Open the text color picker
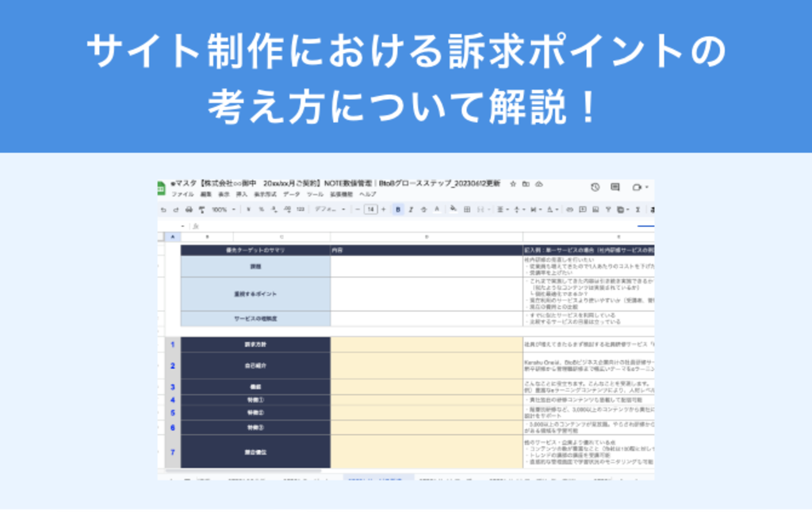The image size is (812, 519). 437,210
